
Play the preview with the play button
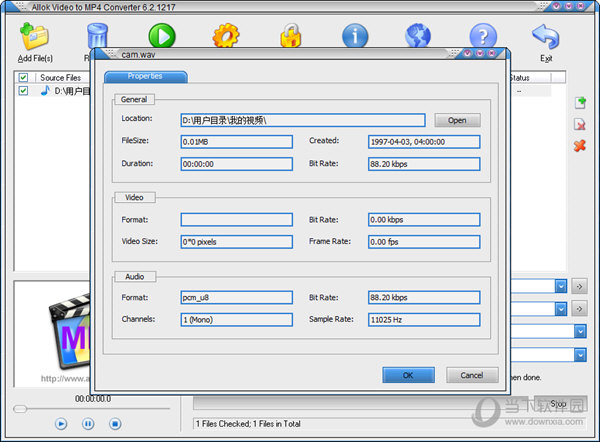coord(60,424)
